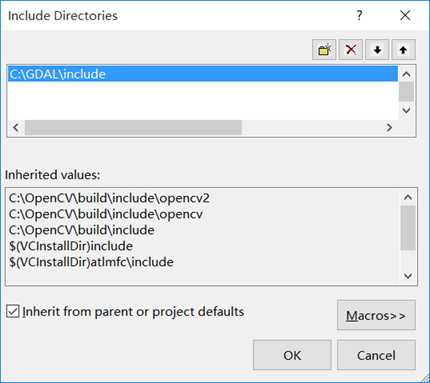
Task: Click the $(VCInstallDir)atlmfc\include inherited line
Action: point(91,262)
